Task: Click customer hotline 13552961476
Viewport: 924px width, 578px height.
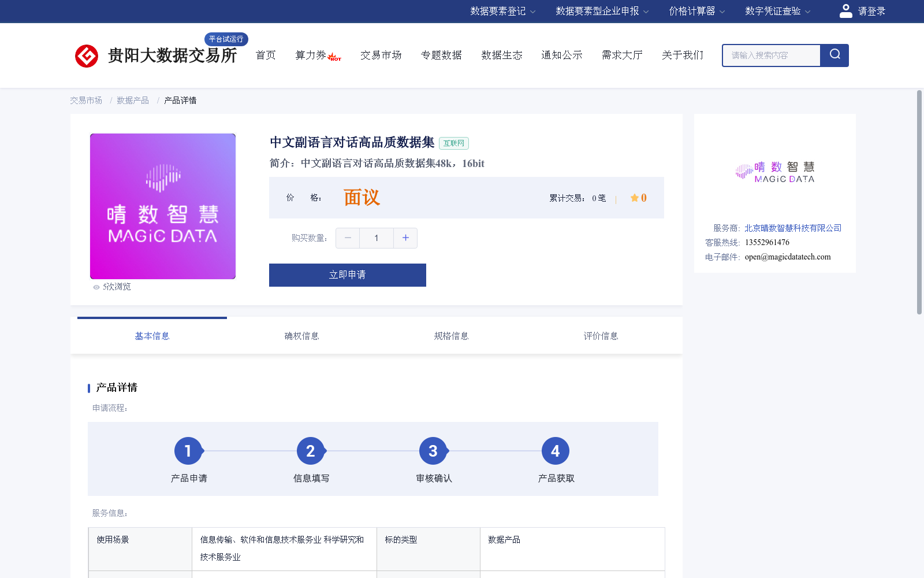Action: pyautogui.click(x=767, y=243)
